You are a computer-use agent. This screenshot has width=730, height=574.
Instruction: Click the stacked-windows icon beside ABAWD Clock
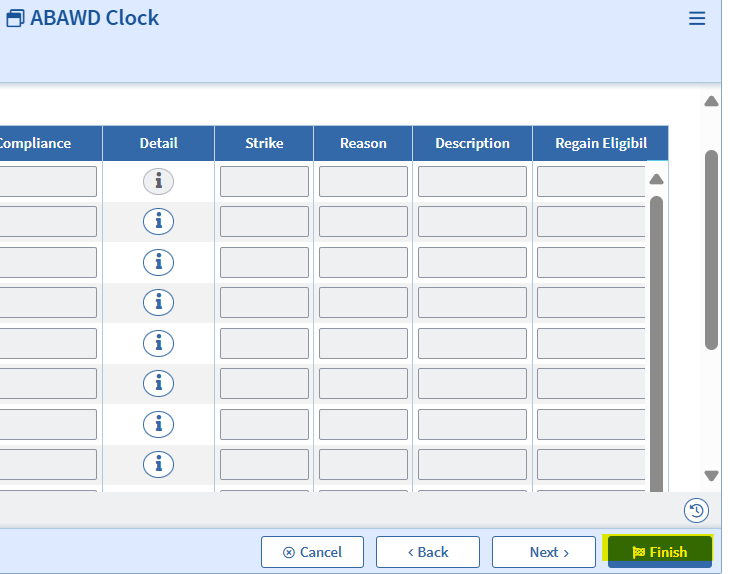(15, 19)
